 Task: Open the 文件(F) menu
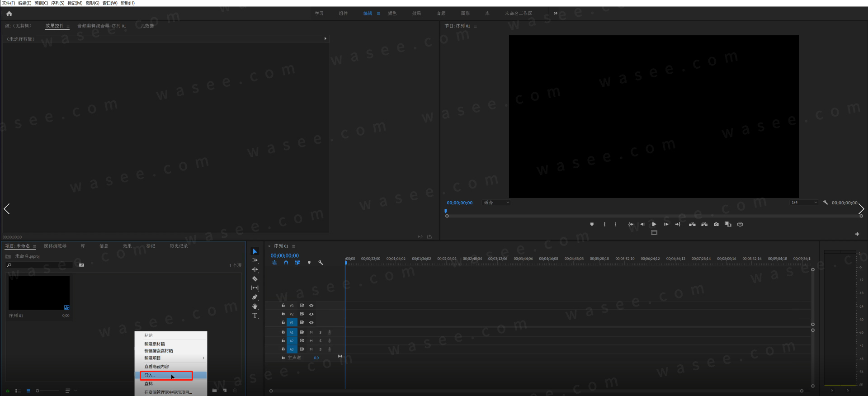tap(9, 3)
